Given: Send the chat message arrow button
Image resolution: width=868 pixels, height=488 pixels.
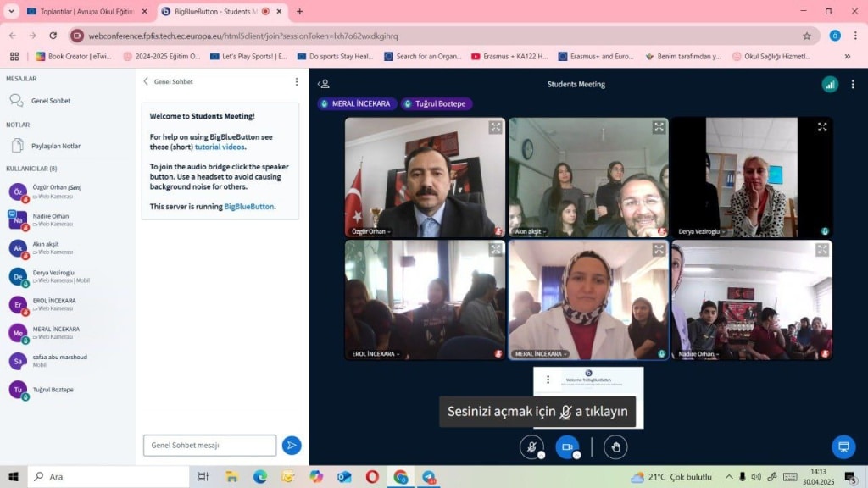Looking at the screenshot, I should coord(292,445).
